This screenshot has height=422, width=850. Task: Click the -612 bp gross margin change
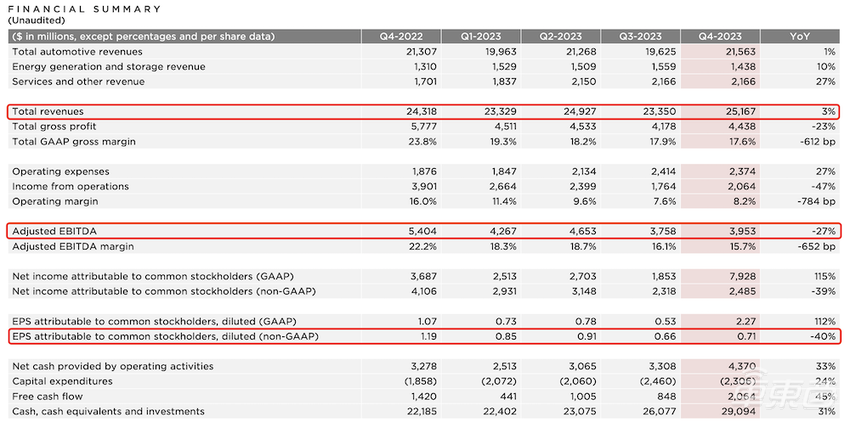click(818, 142)
